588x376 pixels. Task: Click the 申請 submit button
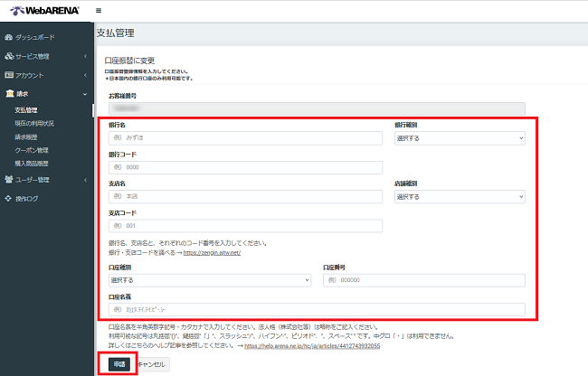(x=119, y=363)
